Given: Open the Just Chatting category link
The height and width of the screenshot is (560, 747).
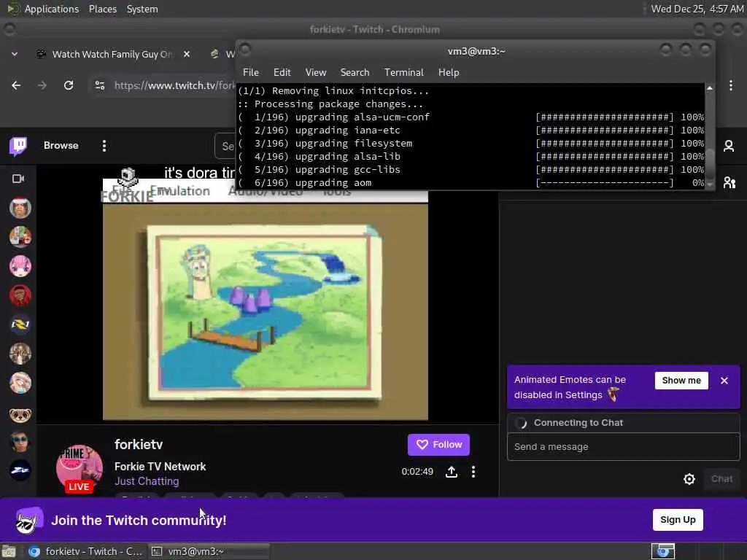Looking at the screenshot, I should coord(147,481).
